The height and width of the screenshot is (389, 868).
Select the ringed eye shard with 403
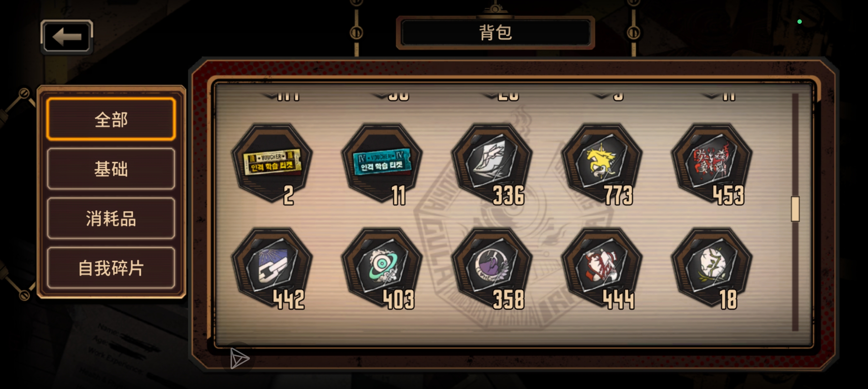point(382,267)
